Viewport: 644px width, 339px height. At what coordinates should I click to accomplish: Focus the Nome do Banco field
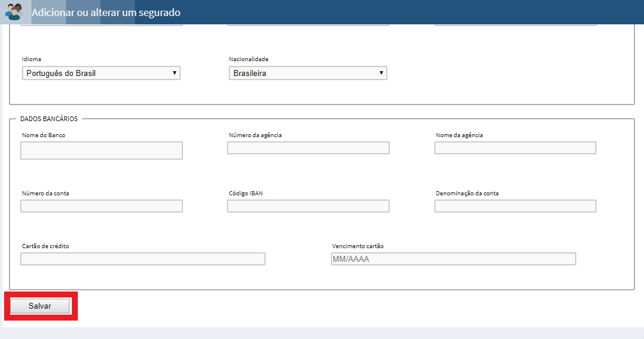point(102,150)
